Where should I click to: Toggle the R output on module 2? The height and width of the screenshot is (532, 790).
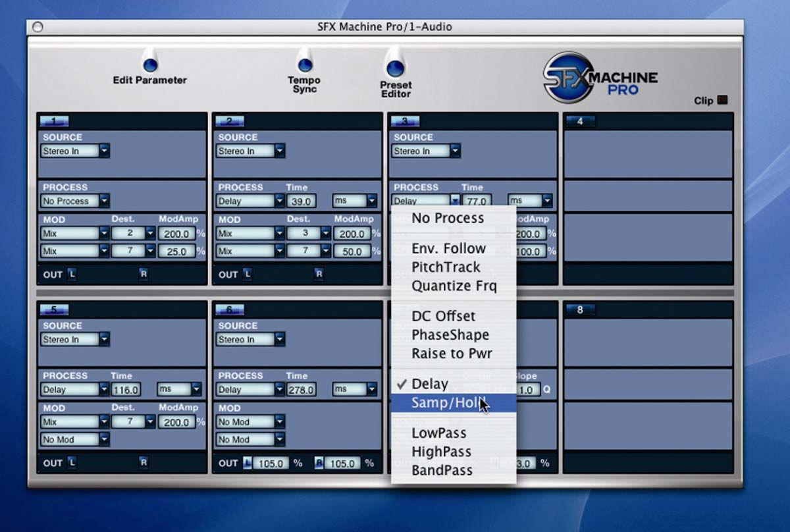tap(318, 275)
